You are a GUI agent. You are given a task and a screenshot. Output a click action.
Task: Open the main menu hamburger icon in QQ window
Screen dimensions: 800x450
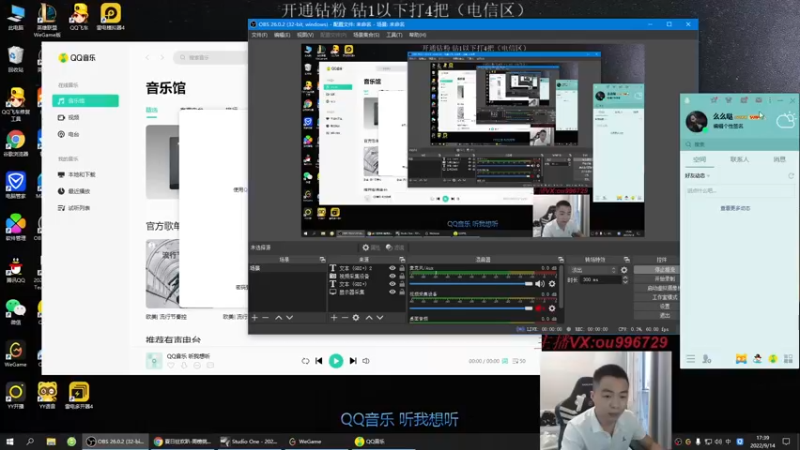pyautogui.click(x=690, y=359)
